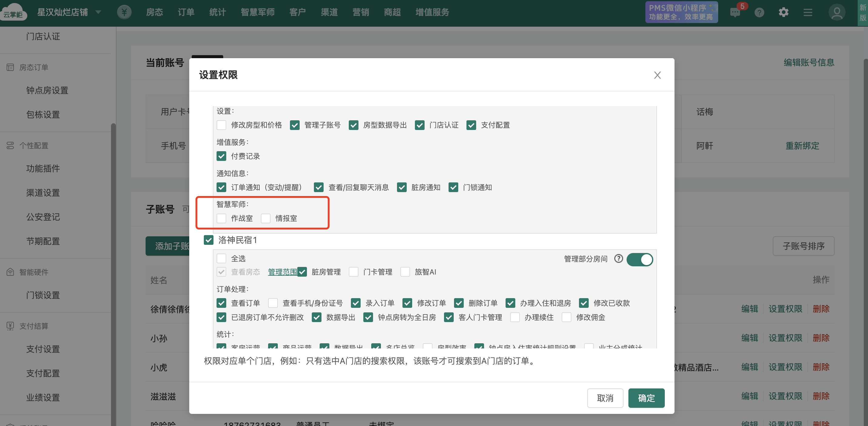The height and width of the screenshot is (426, 868).
Task: Uncheck the 删除订单 checkbox
Action: (459, 303)
